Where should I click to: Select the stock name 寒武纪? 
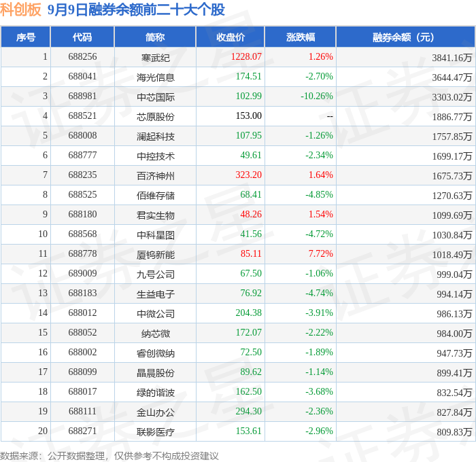(x=156, y=58)
